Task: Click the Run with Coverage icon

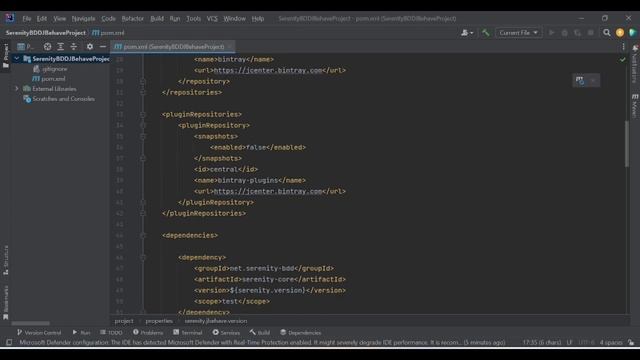Action: click(x=578, y=33)
